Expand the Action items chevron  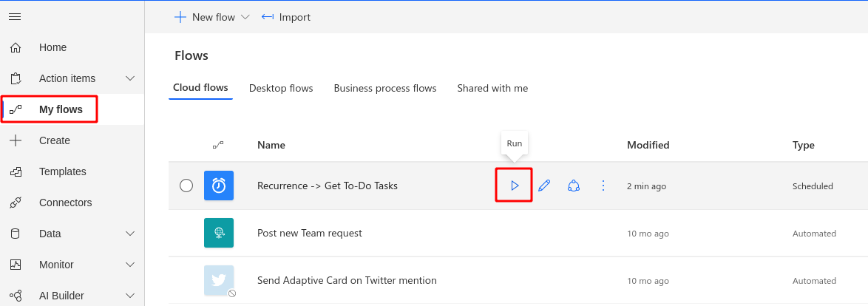point(130,78)
